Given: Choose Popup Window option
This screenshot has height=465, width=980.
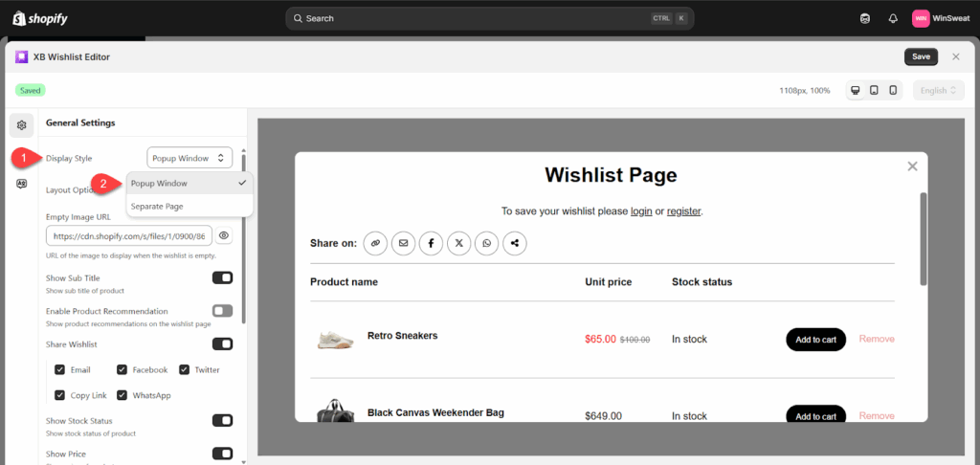Looking at the screenshot, I should point(160,183).
